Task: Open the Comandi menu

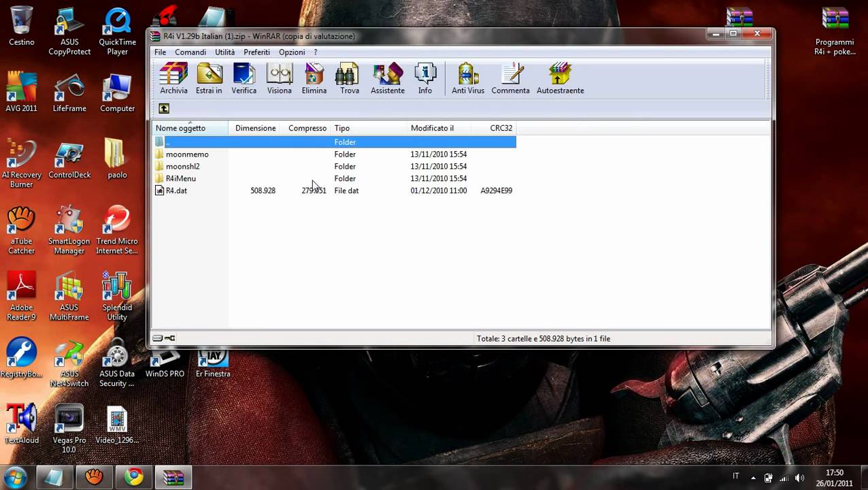Action: coord(190,52)
